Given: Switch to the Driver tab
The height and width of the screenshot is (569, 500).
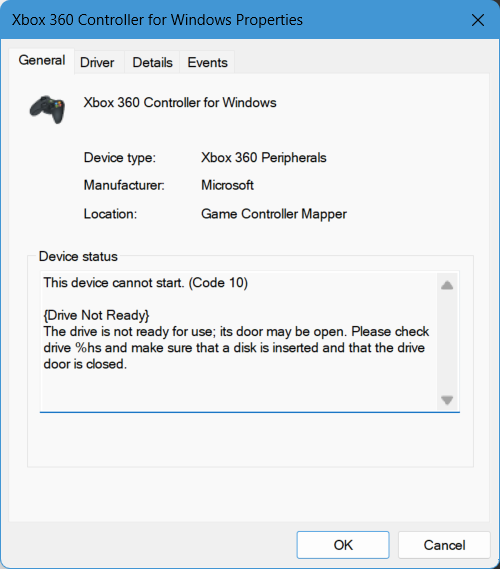Looking at the screenshot, I should [97, 62].
